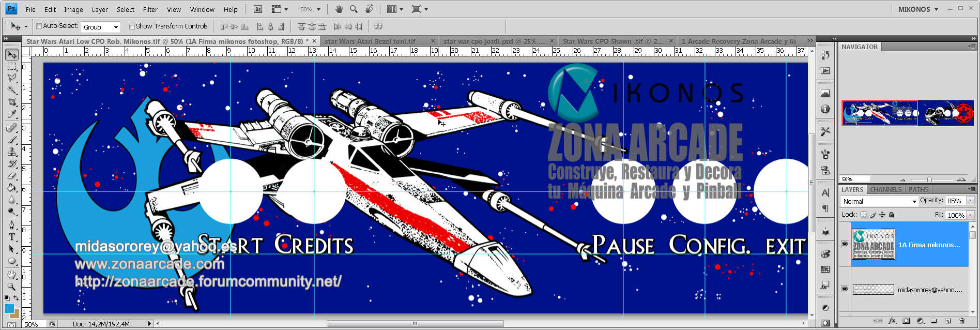Select the Crop tool
Viewport: 980px width, 330px height.
[x=12, y=102]
